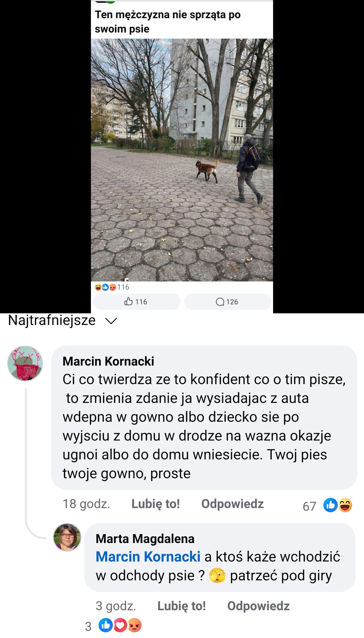Viewport: 364px width, 638px height.
Task: Open the post's reaction summary emojis above the 116 button
Action: coord(105,287)
